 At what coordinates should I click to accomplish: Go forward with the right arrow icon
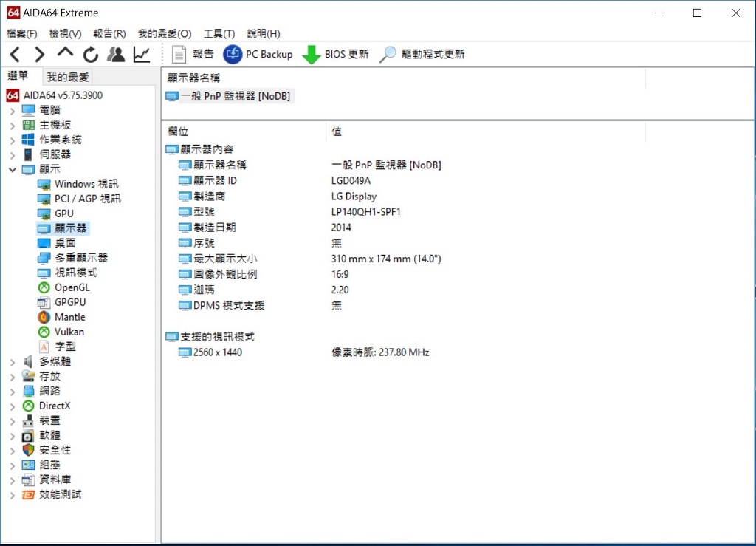point(40,55)
